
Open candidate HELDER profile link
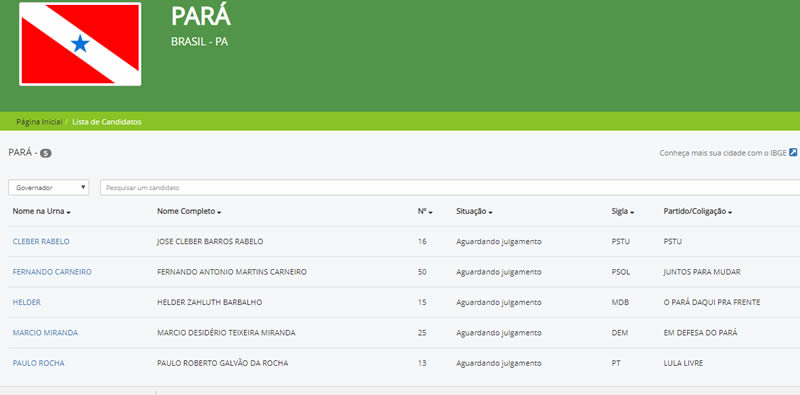pyautogui.click(x=27, y=302)
